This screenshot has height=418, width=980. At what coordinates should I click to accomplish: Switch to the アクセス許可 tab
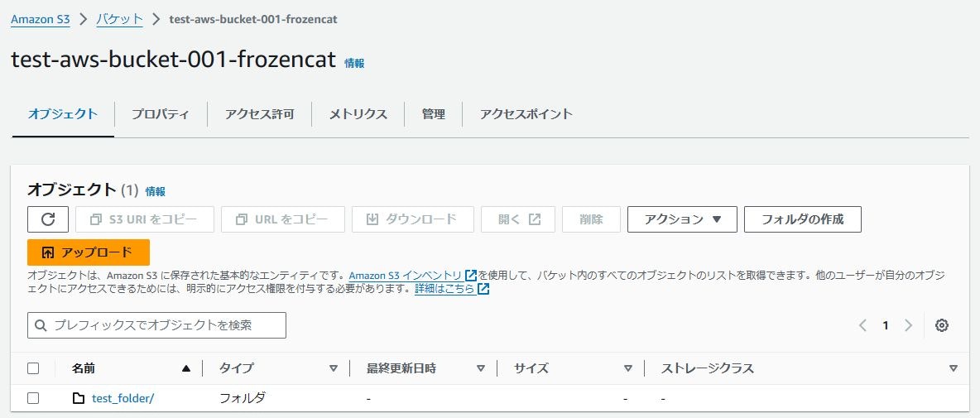259,114
